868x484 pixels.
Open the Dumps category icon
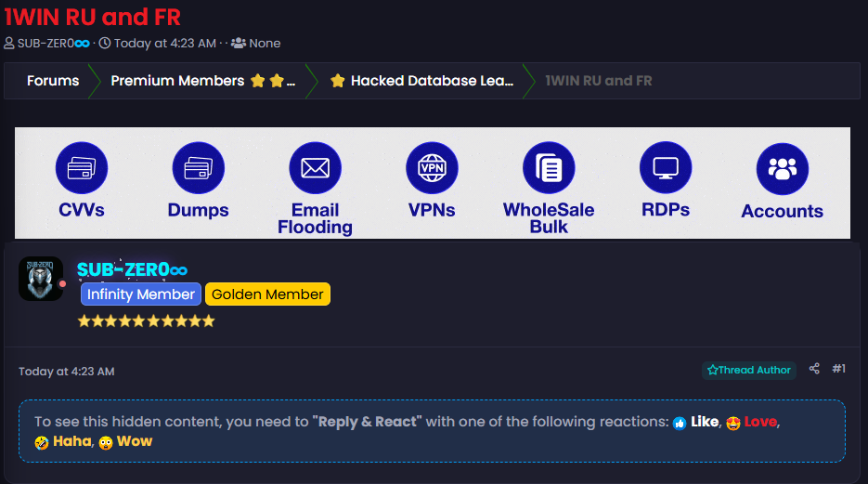point(198,168)
